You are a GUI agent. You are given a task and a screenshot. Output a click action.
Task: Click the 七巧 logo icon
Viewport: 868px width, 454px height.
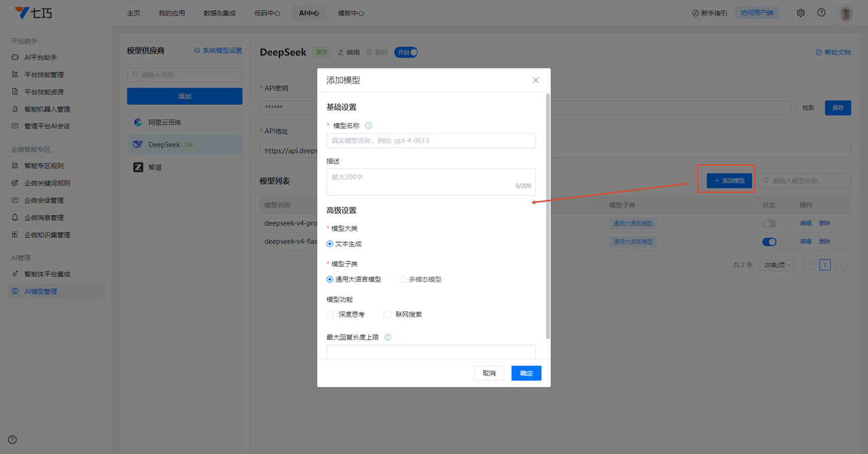click(33, 12)
